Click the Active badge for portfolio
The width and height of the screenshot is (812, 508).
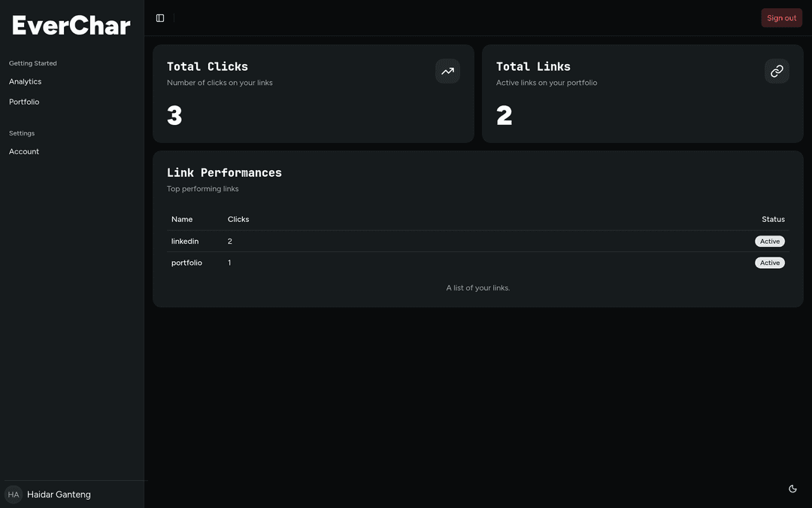[770, 263]
